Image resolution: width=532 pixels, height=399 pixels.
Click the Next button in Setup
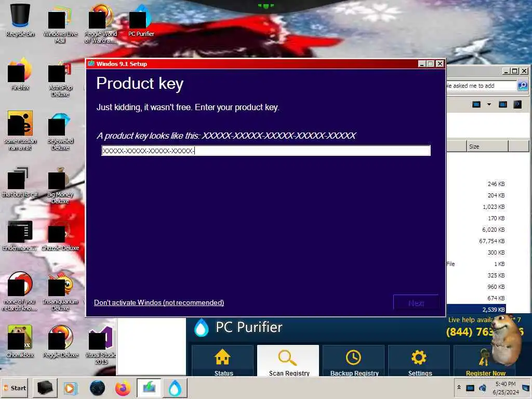click(416, 303)
